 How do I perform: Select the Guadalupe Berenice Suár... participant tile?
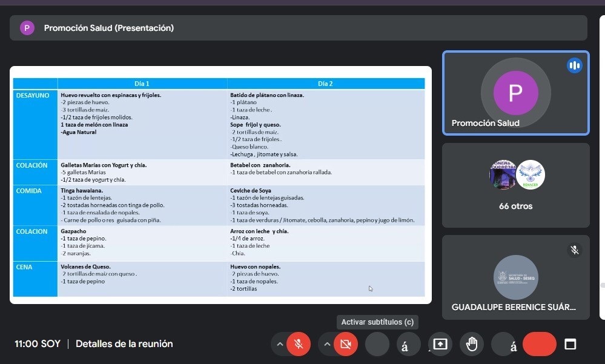(x=515, y=277)
